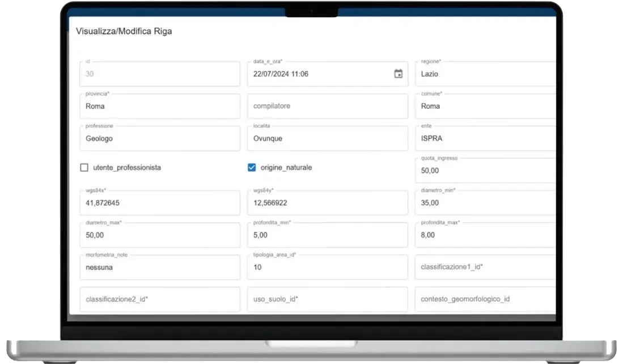Edit diametro_max field value 50,00

[160, 235]
